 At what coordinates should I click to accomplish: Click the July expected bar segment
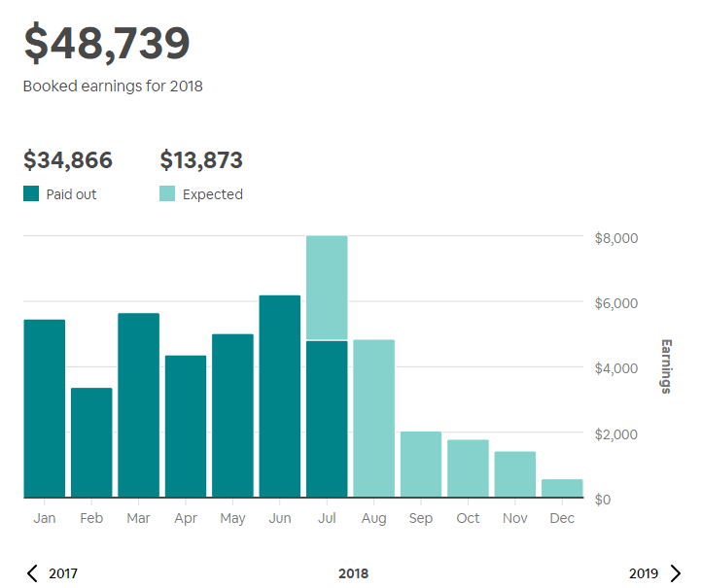coord(327,288)
